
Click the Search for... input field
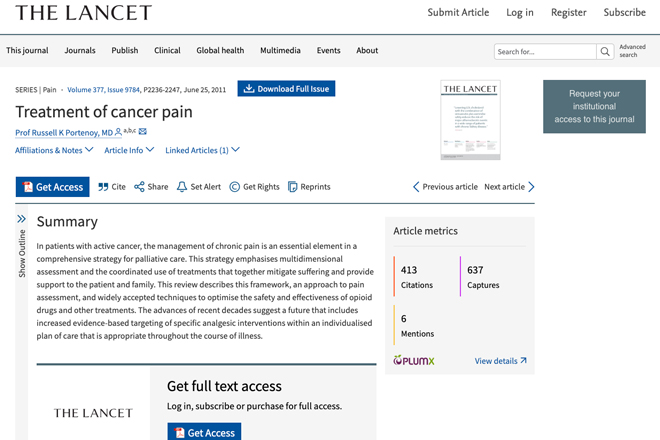click(545, 51)
